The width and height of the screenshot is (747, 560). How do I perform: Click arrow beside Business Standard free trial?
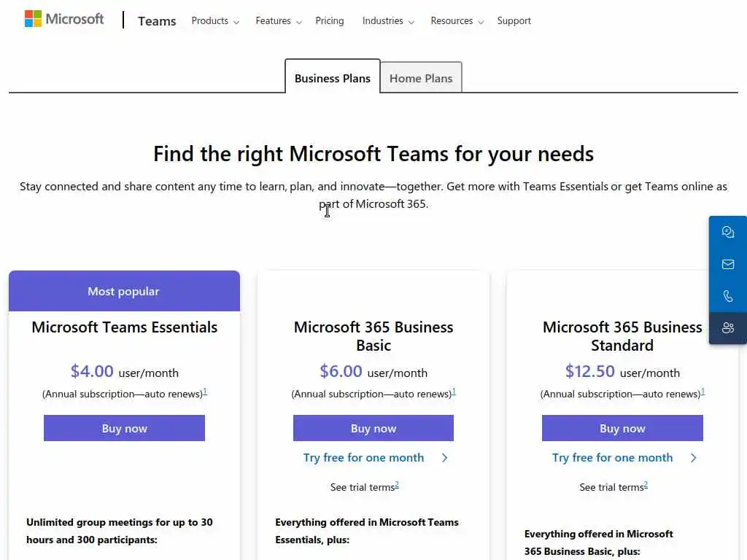694,458
